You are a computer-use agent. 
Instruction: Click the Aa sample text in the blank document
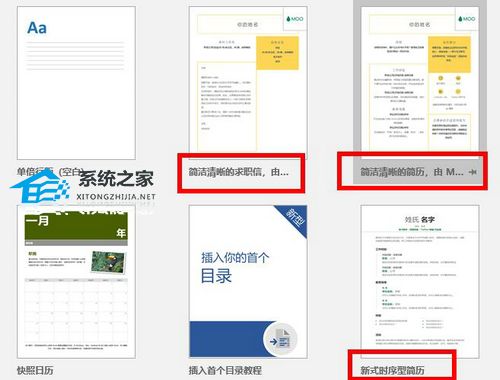(x=37, y=28)
